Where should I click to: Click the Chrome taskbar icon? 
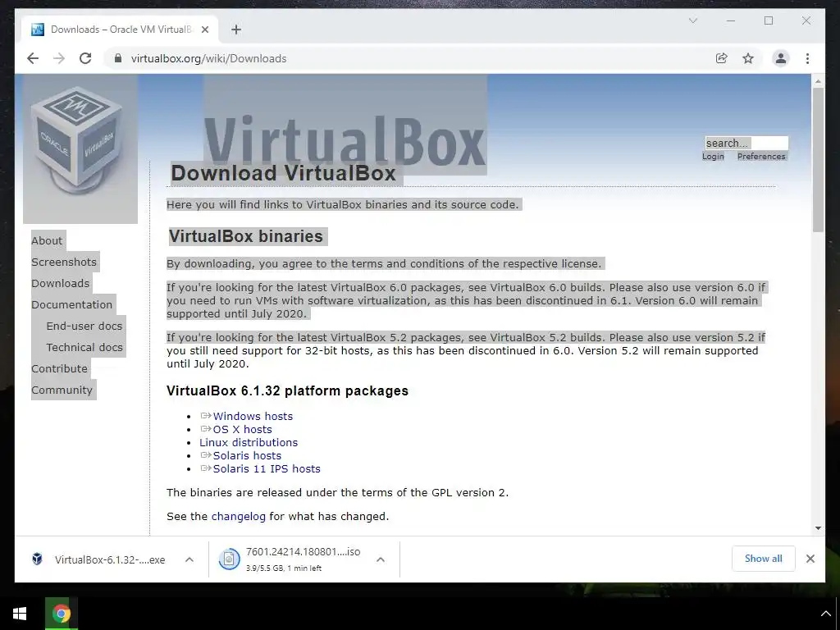61,614
